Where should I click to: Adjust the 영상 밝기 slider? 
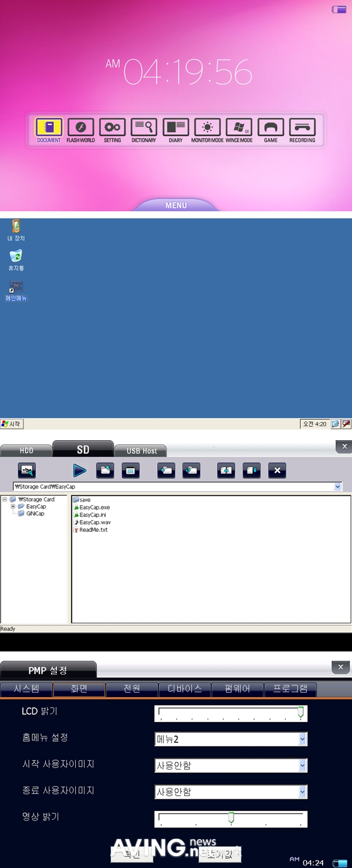pos(231,818)
